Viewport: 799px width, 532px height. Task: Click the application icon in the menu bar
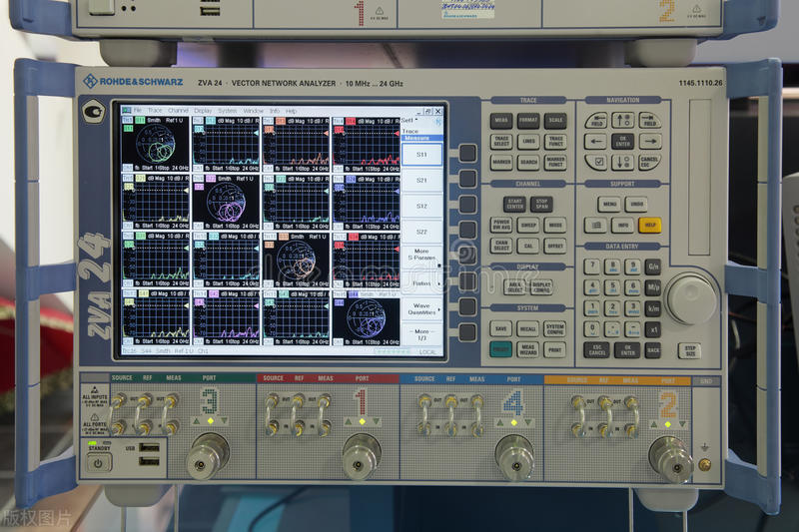tap(127, 111)
